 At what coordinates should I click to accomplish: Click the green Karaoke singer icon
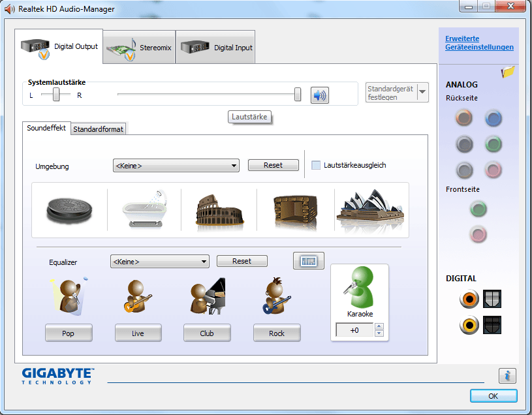click(359, 287)
